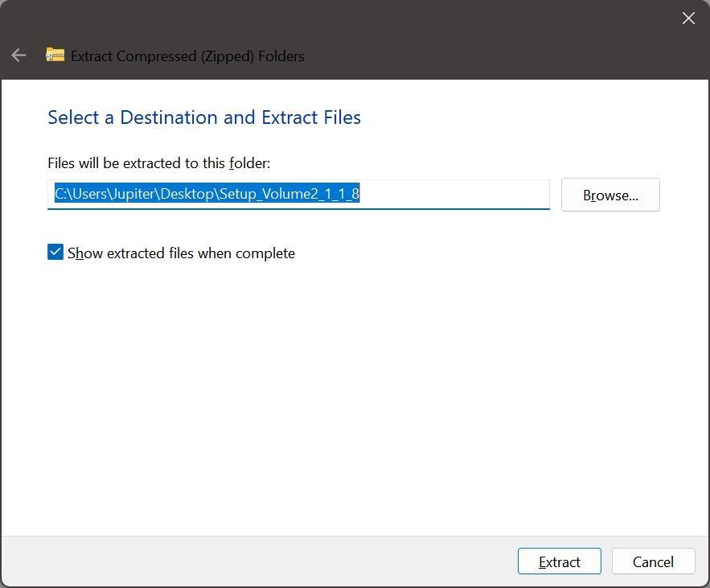
Task: Close the extraction wizard with the X
Action: tap(688, 19)
